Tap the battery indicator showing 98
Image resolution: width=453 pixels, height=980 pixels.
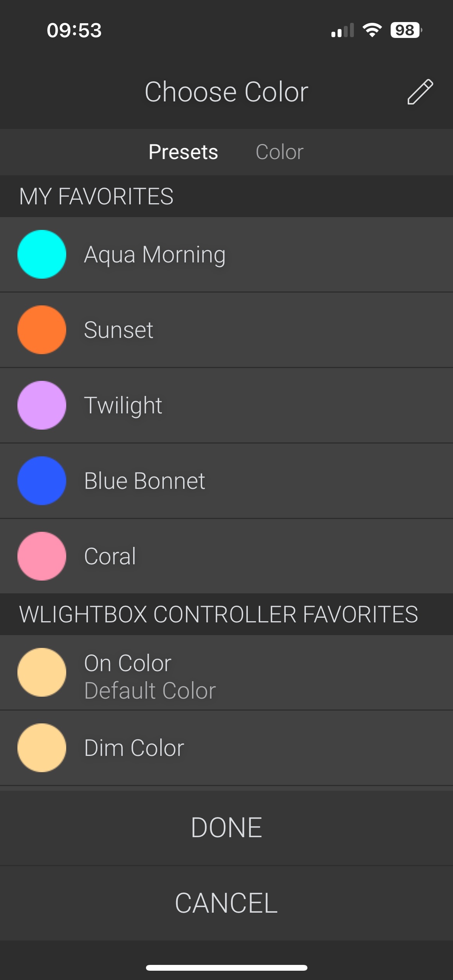[406, 30]
